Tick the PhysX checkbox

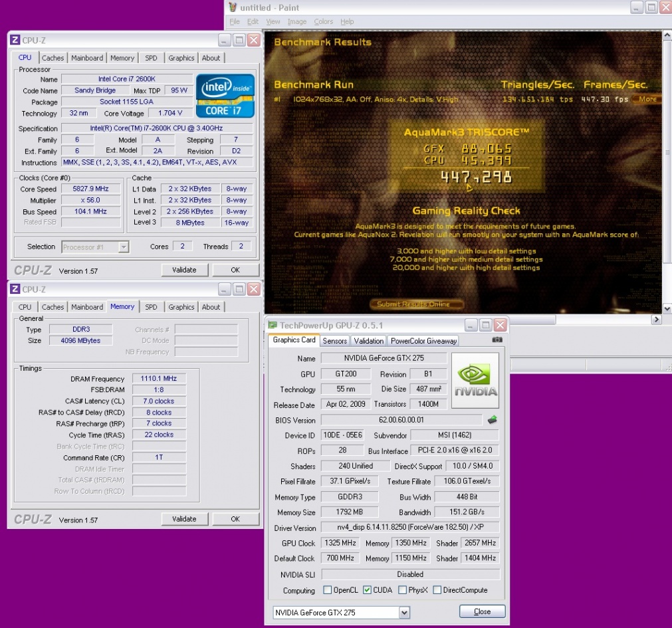tap(403, 590)
